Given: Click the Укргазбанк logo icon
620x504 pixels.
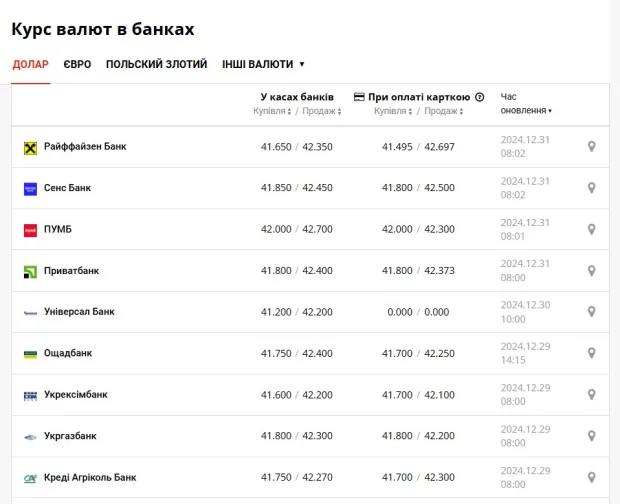Looking at the screenshot, I should pyautogui.click(x=30, y=436).
